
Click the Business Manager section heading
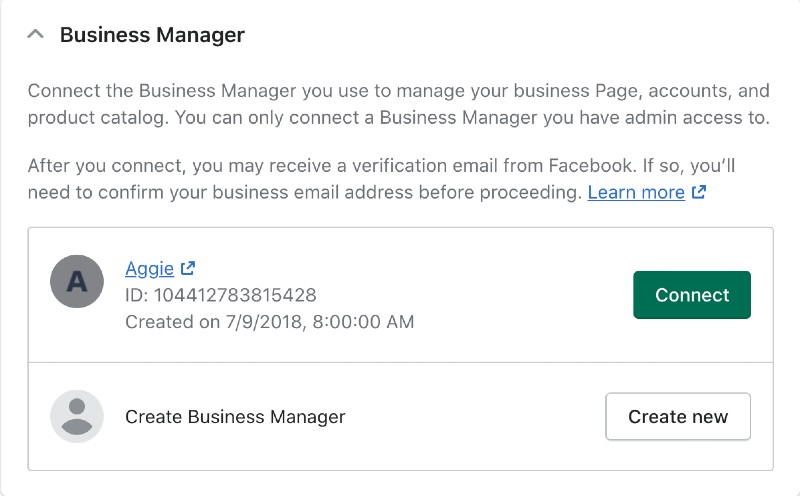coord(152,35)
